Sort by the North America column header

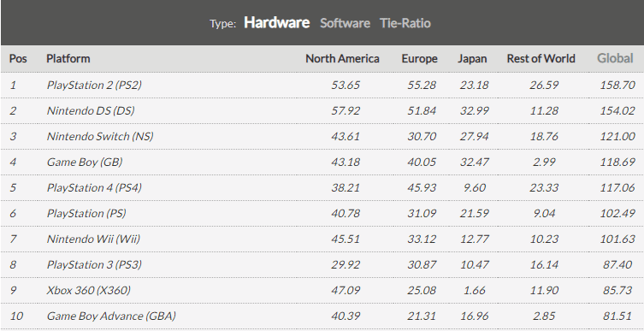click(x=342, y=59)
